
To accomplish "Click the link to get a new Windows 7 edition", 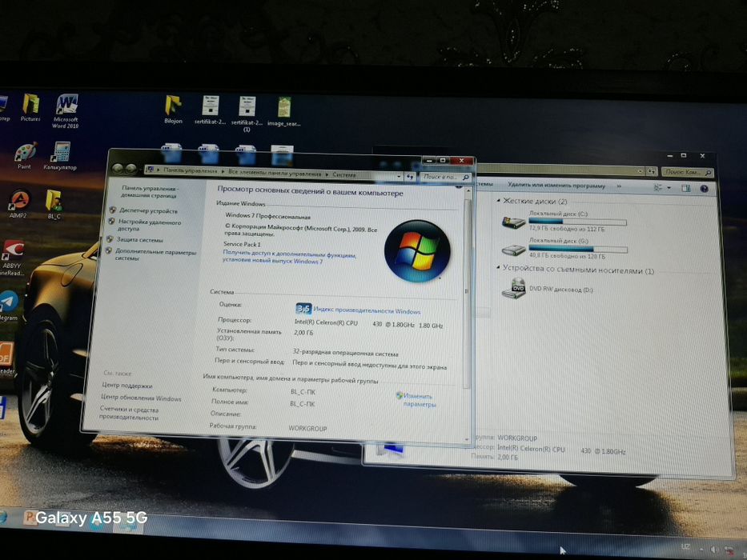I will [289, 257].
